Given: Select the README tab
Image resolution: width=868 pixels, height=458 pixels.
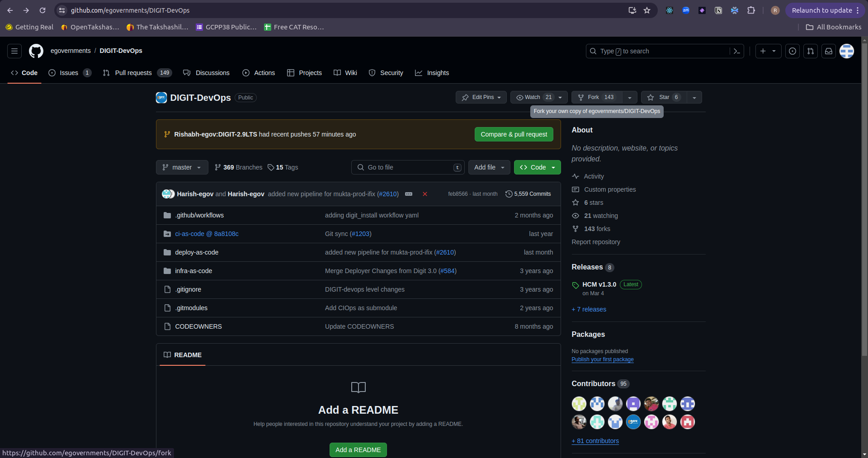Looking at the screenshot, I should [183, 355].
